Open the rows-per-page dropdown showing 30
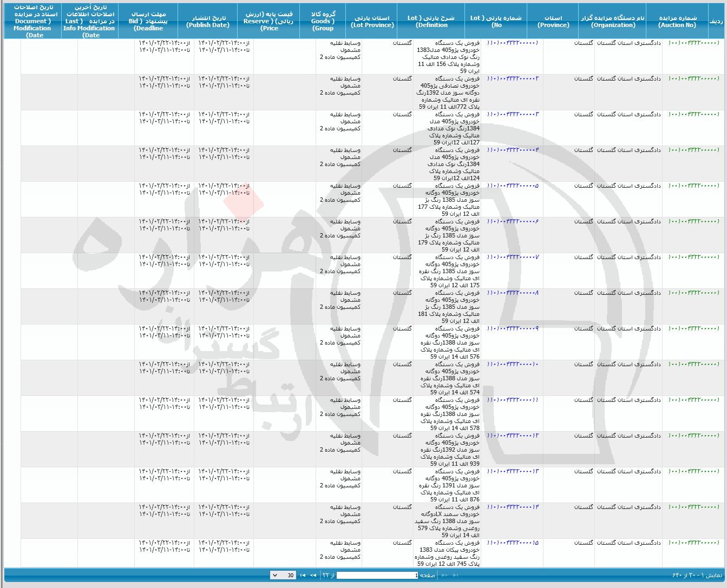This screenshot has width=727, height=588. pos(283,575)
